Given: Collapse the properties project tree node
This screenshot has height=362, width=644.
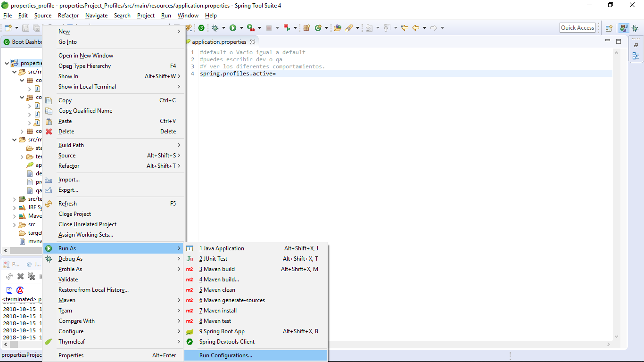Looking at the screenshot, I should coord(6,63).
